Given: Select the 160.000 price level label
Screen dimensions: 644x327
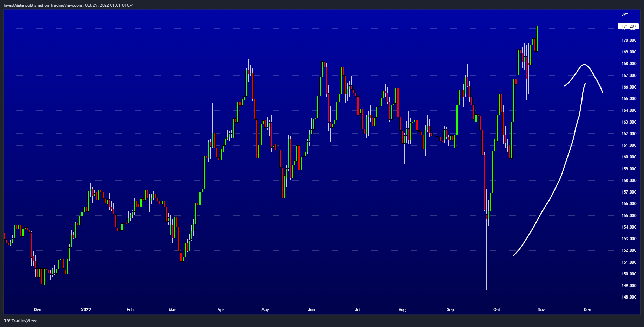Looking at the screenshot, I should 629,157.
